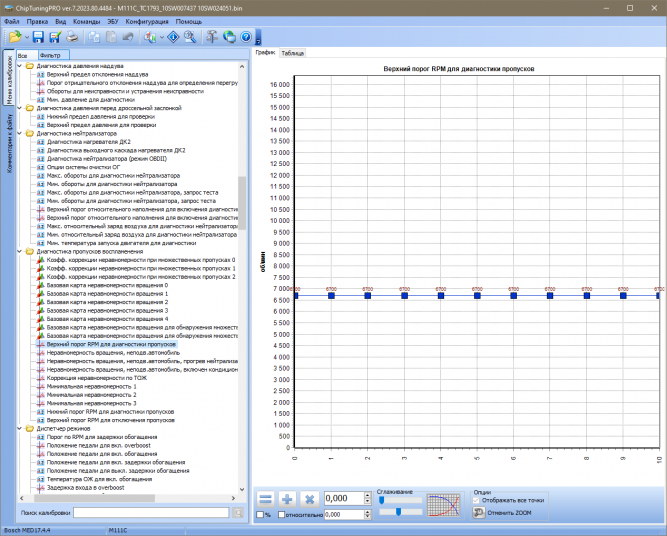Click the copy documents toolbar icon
This screenshot has height=536, width=667.
point(94,37)
